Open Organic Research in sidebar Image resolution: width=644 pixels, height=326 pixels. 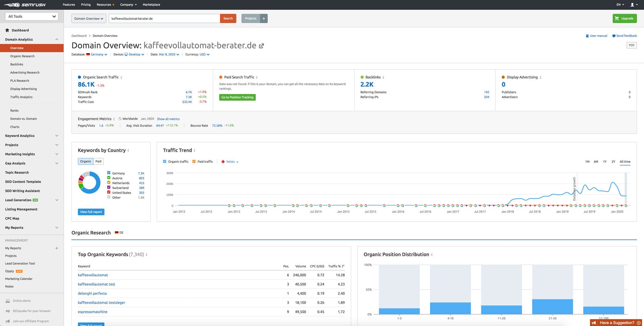[22, 56]
